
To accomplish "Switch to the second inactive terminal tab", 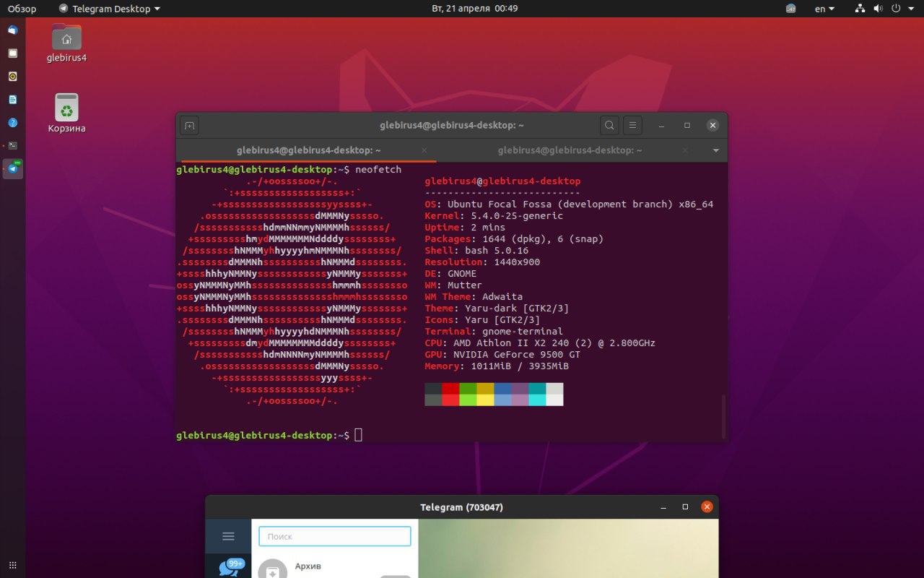I will coord(570,150).
